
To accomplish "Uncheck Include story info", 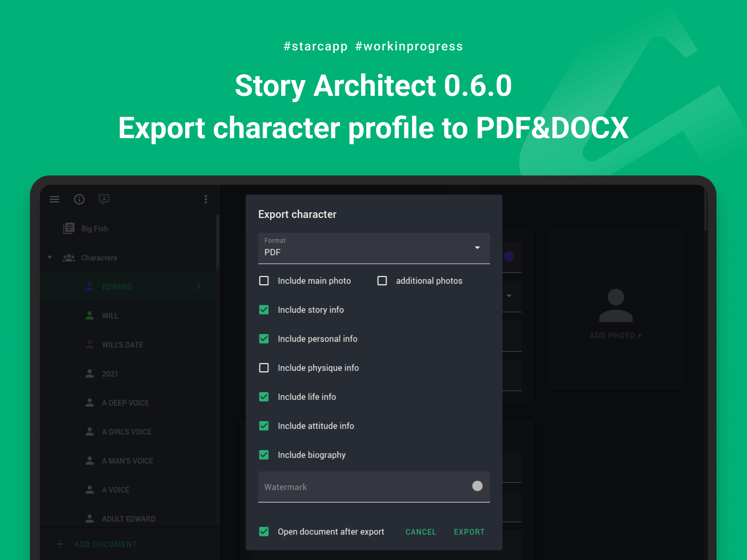I will click(x=264, y=310).
